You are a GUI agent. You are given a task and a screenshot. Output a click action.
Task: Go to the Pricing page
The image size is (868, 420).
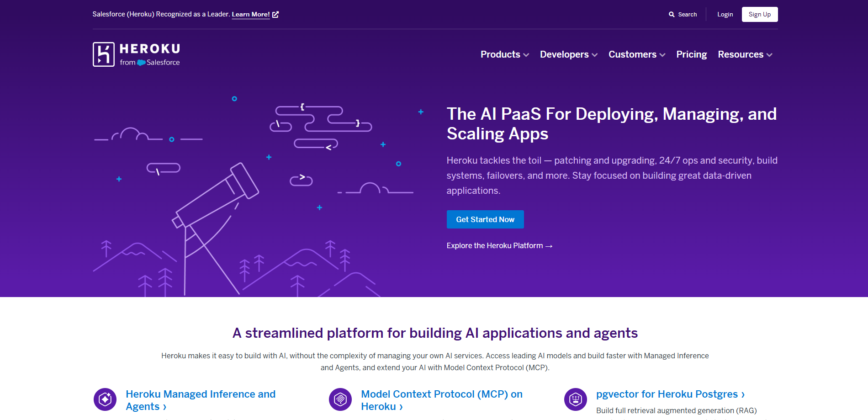point(691,54)
